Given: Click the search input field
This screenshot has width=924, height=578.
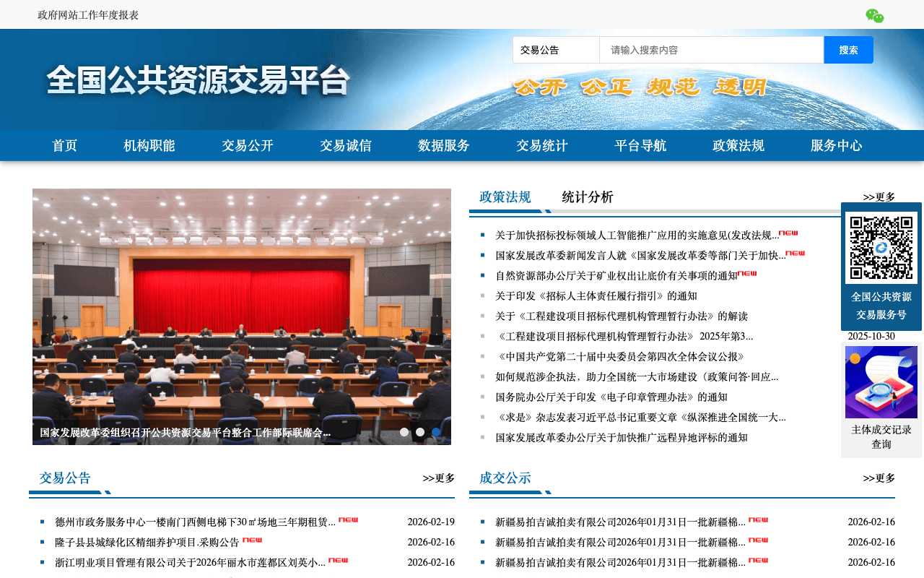Looking at the screenshot, I should coord(711,50).
